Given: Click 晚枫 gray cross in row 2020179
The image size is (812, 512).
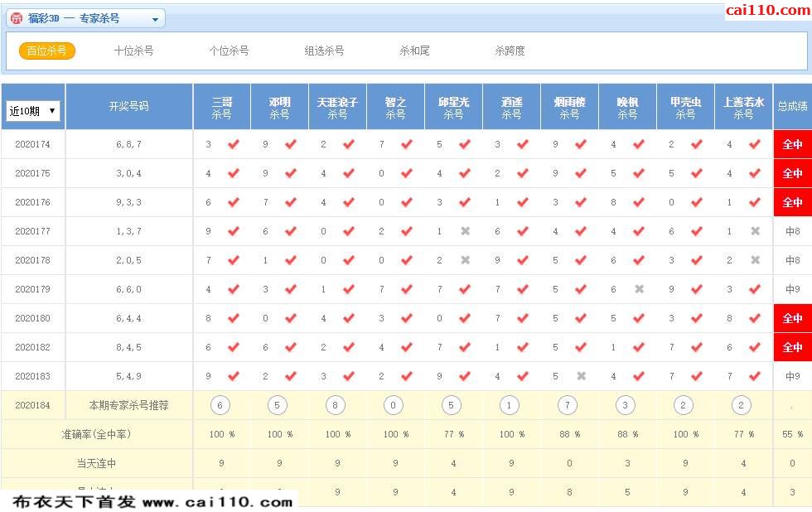Looking at the screenshot, I should [x=640, y=289].
